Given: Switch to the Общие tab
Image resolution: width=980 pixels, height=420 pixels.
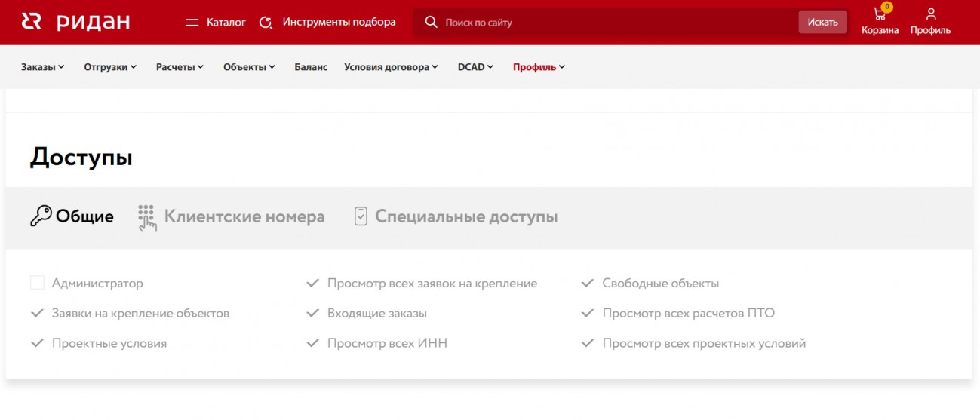Looking at the screenshot, I should coord(72,216).
